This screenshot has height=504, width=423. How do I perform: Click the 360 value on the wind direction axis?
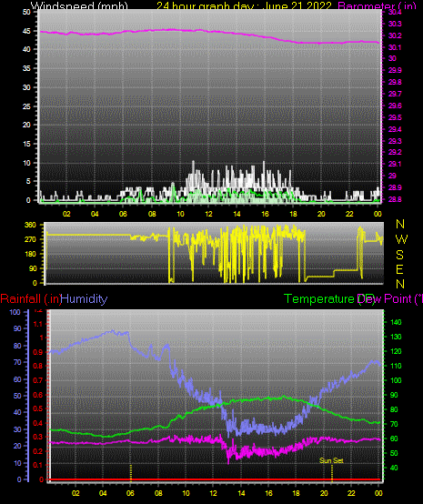pos(31,225)
